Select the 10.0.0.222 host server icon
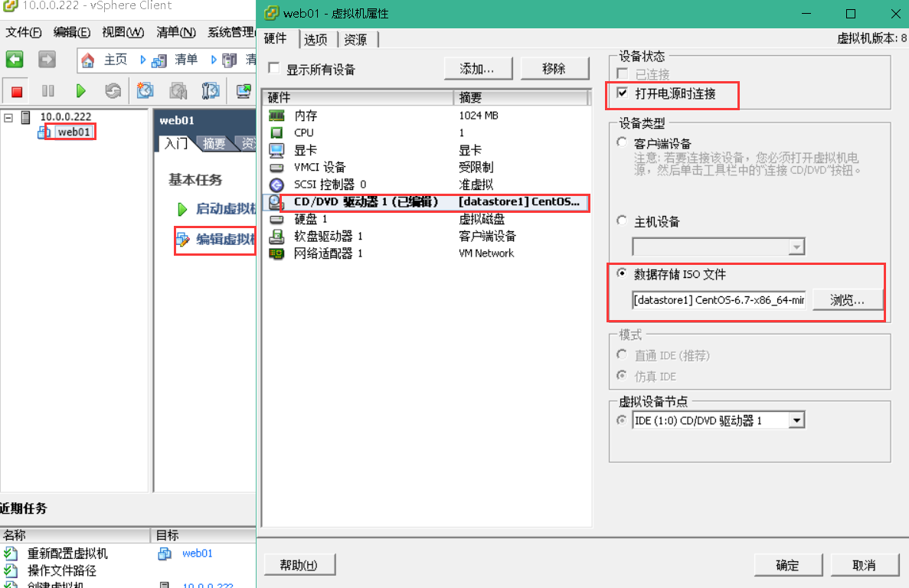The width and height of the screenshot is (909, 588). 25,118
